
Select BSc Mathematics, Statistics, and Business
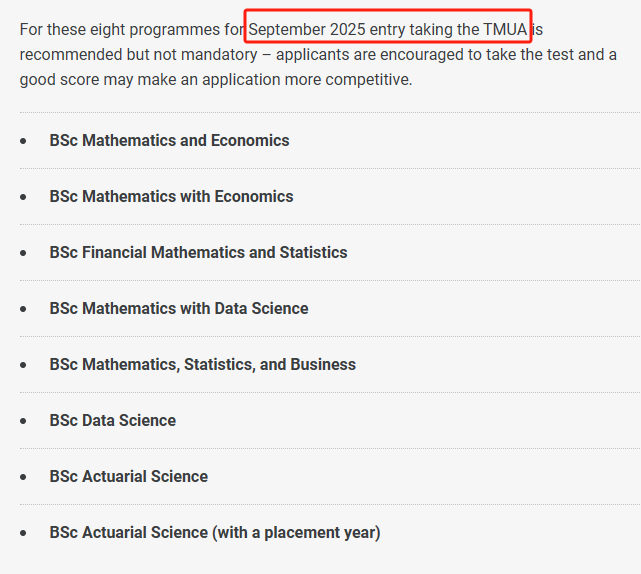tap(202, 364)
